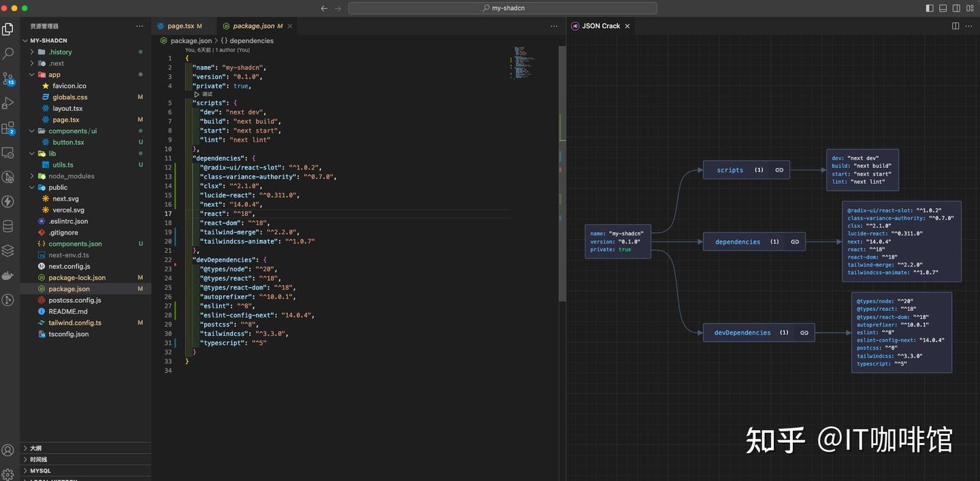Open Extensions view in activity bar
This screenshot has width=980, height=481.
tap(8, 128)
